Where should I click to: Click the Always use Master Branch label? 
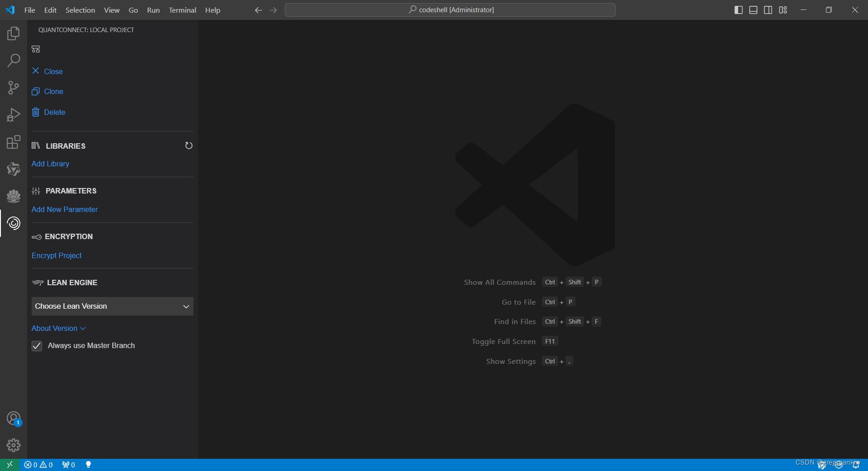[x=91, y=345]
